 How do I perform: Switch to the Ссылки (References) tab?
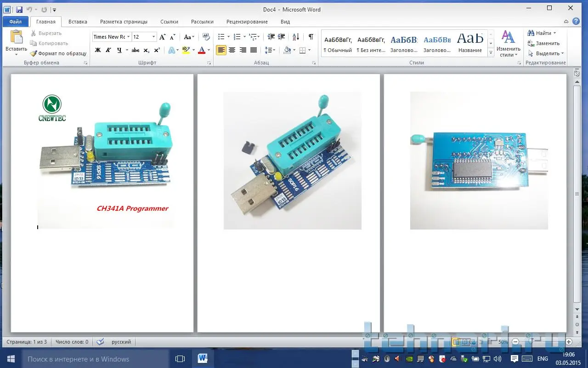(169, 22)
